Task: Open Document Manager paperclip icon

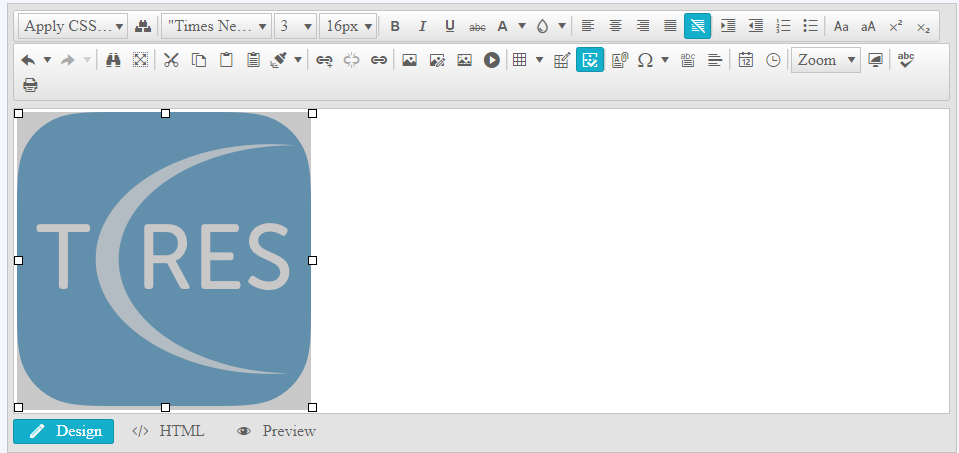Action: click(620, 60)
